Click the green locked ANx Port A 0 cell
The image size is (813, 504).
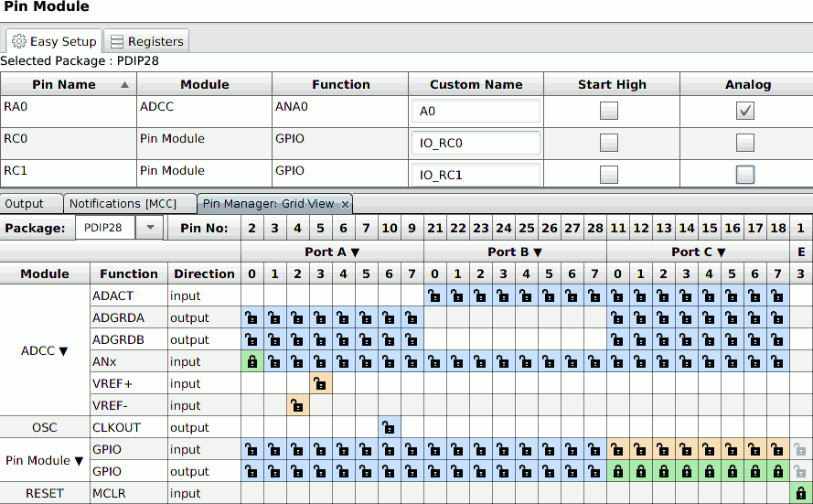pyautogui.click(x=252, y=362)
